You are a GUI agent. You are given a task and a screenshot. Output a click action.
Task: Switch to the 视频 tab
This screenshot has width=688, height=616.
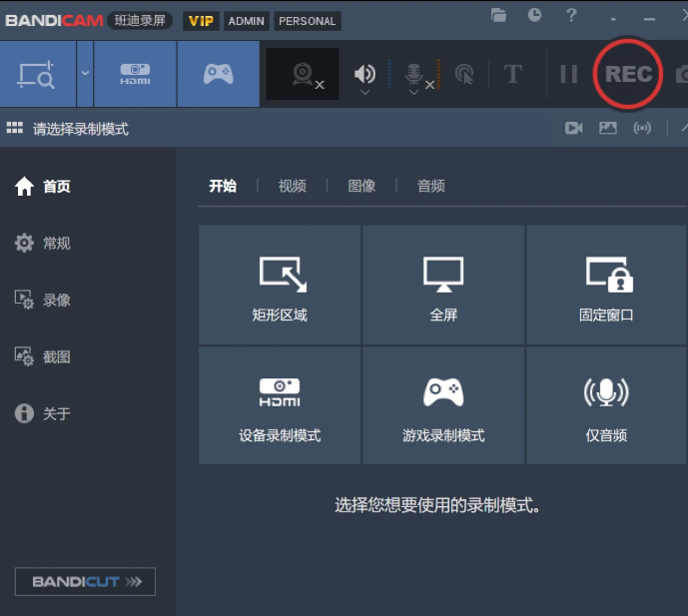pyautogui.click(x=293, y=186)
